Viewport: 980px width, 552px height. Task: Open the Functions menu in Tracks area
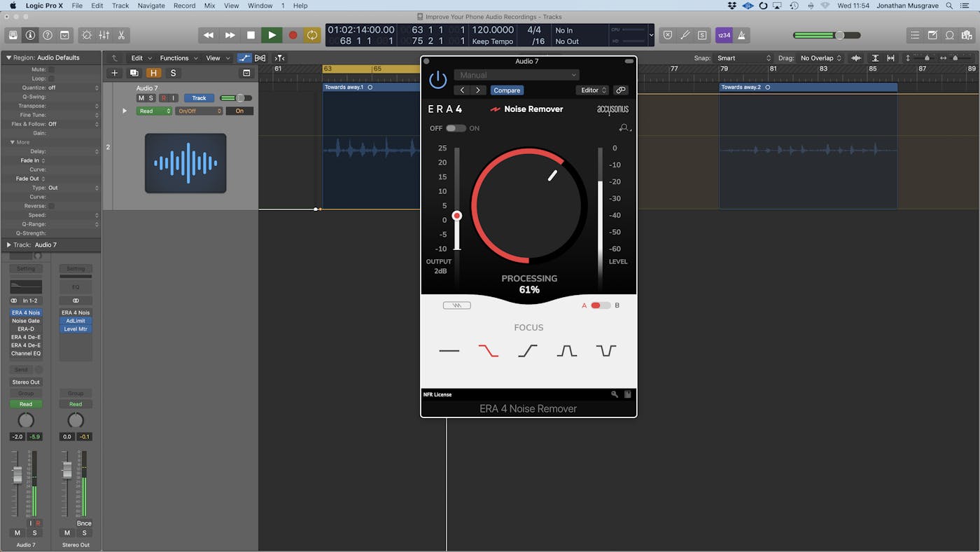coord(178,58)
